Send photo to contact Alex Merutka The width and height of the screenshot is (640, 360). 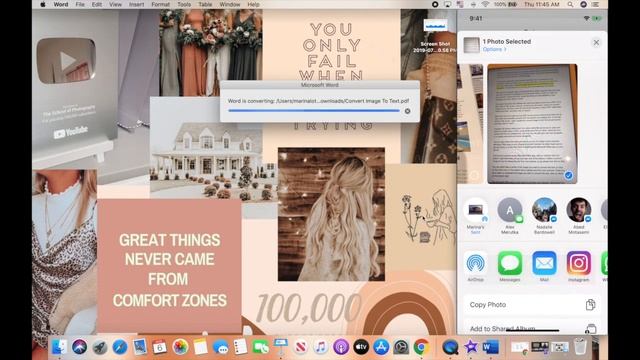[x=510, y=216]
